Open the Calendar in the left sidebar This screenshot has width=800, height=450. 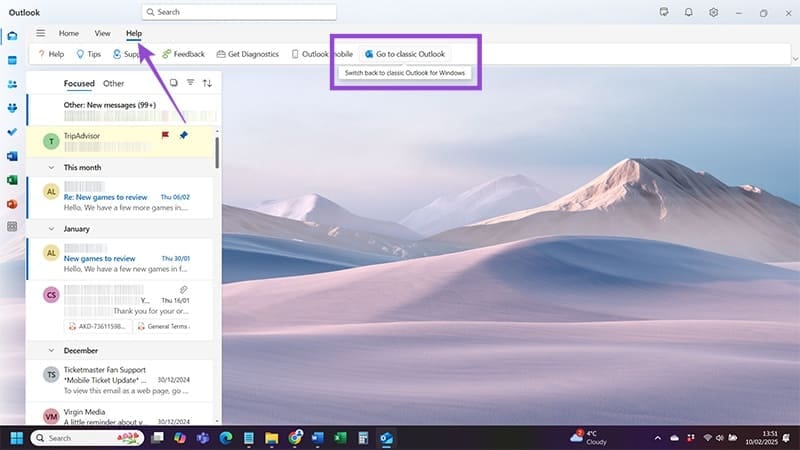(12, 60)
